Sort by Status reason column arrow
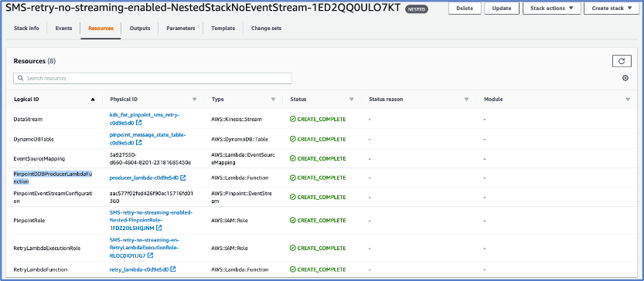The width and height of the screenshot is (644, 281). [x=466, y=100]
